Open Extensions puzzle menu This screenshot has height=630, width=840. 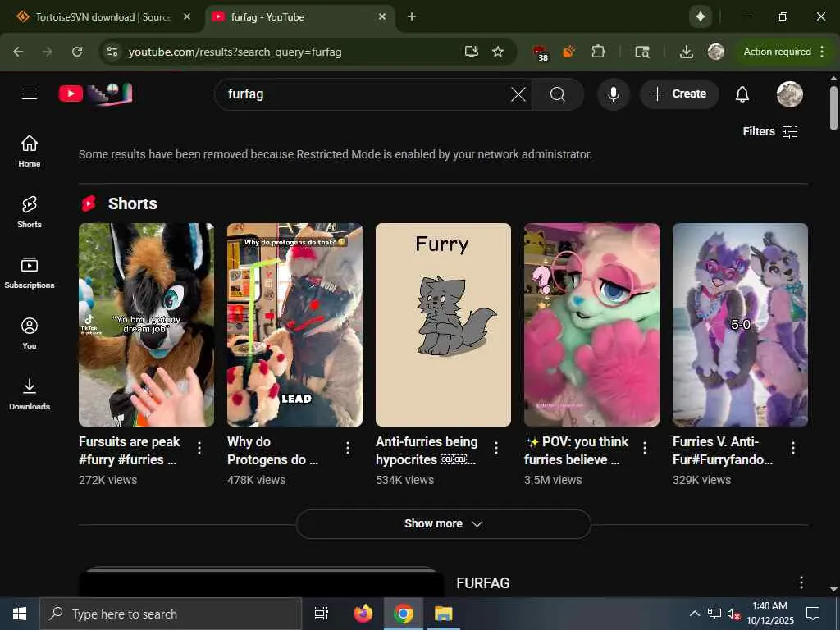tap(598, 52)
